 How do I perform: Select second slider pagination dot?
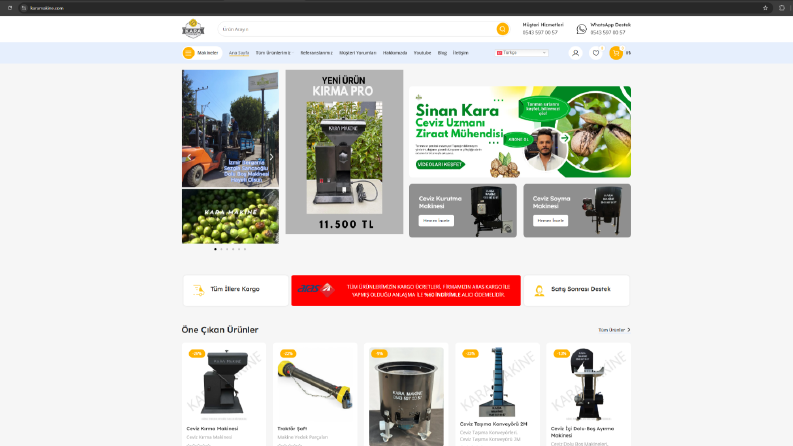(x=221, y=249)
